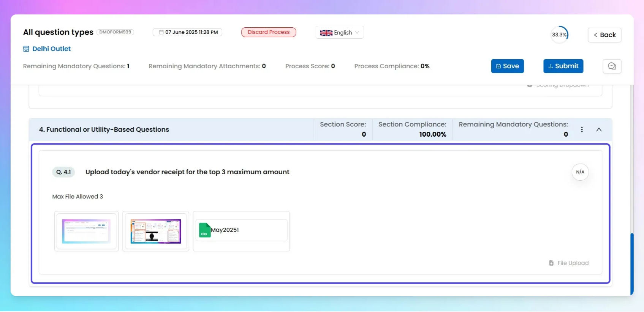Open the first uploaded screenshot thumbnail
Viewport: 644px width, 312px height.
[87, 231]
